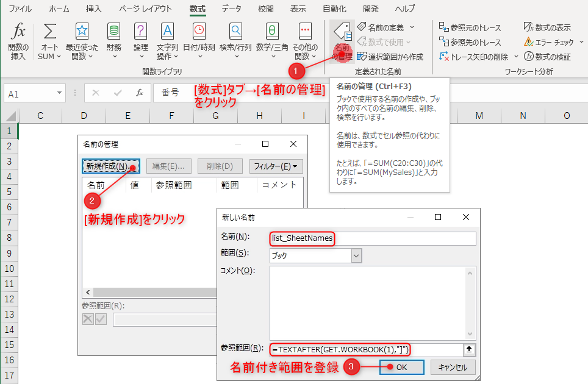Click the コメント column header in list

(x=280, y=185)
